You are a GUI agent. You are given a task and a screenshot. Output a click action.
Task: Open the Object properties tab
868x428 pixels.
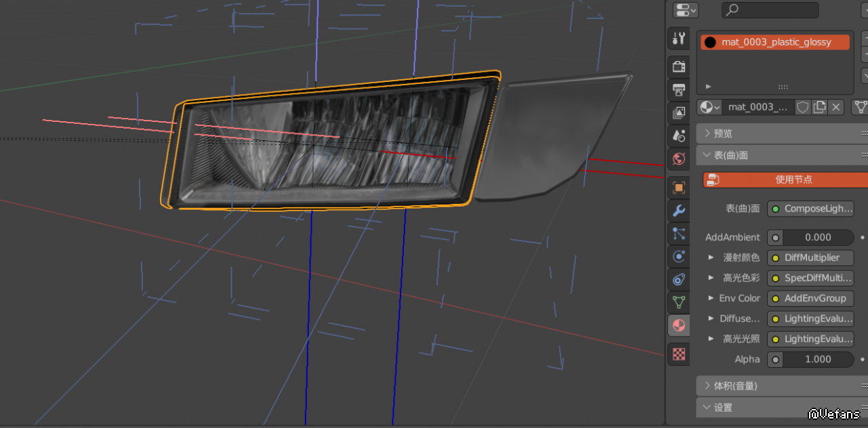[678, 188]
